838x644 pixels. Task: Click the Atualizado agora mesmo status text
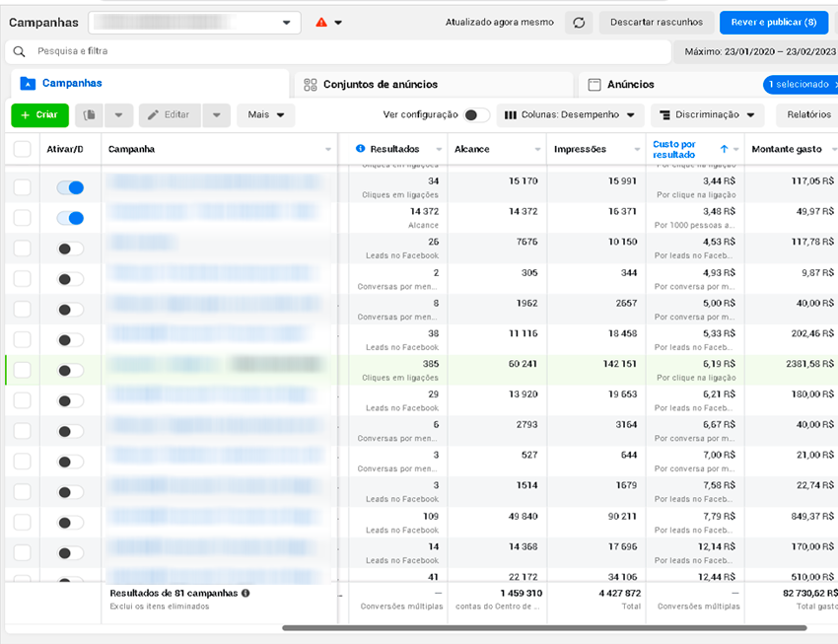pos(499,23)
